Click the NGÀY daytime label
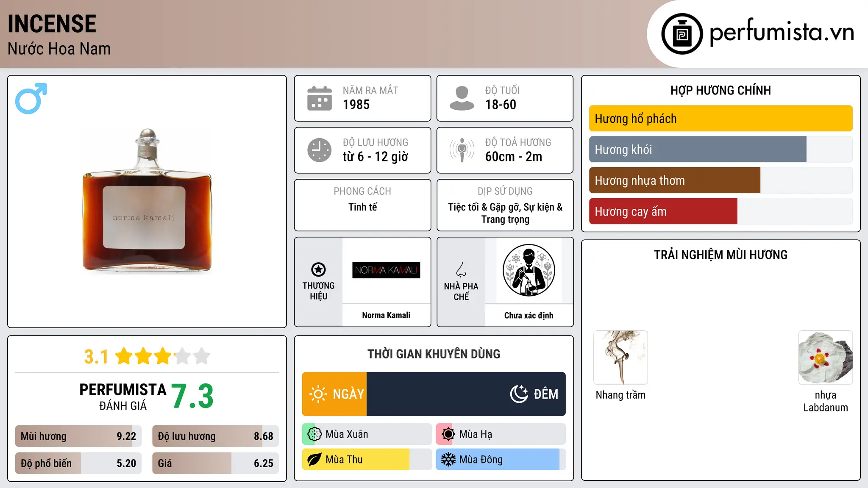The image size is (868, 488). tap(348, 394)
